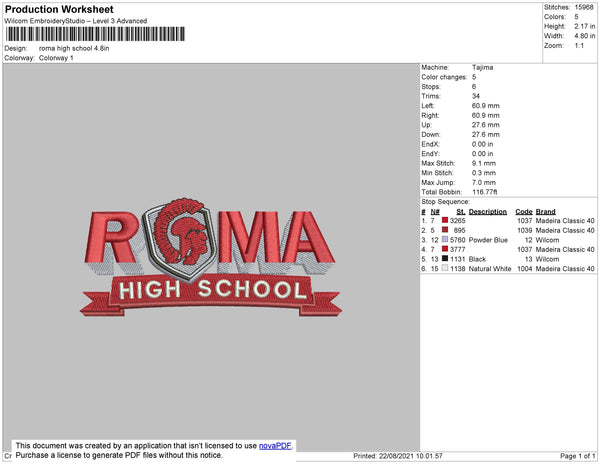This screenshot has height=464, width=600.
Task: Click the 'Page 1 of 1' footer text
Action: coord(577,456)
